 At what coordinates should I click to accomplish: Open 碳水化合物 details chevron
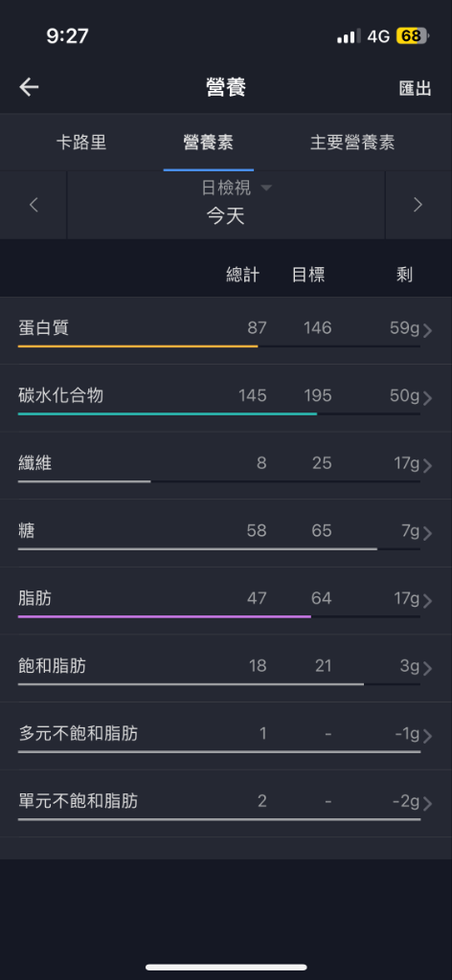[428, 398]
